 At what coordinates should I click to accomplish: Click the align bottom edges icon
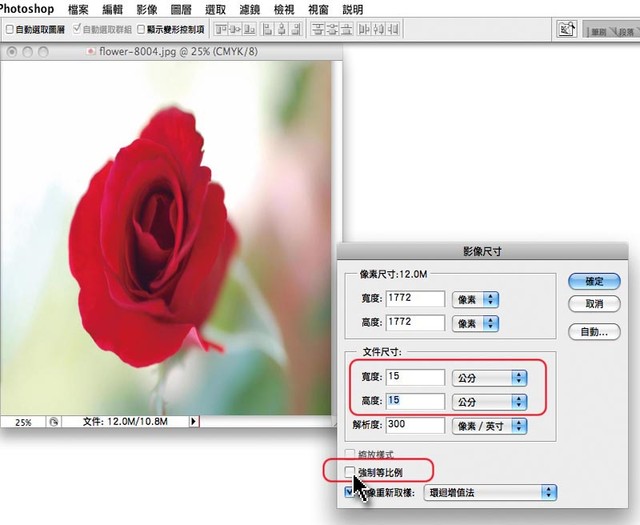(x=249, y=29)
